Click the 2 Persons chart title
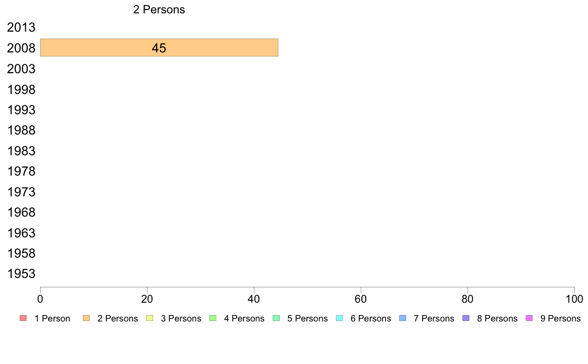The height and width of the screenshot is (364, 588). tap(159, 9)
